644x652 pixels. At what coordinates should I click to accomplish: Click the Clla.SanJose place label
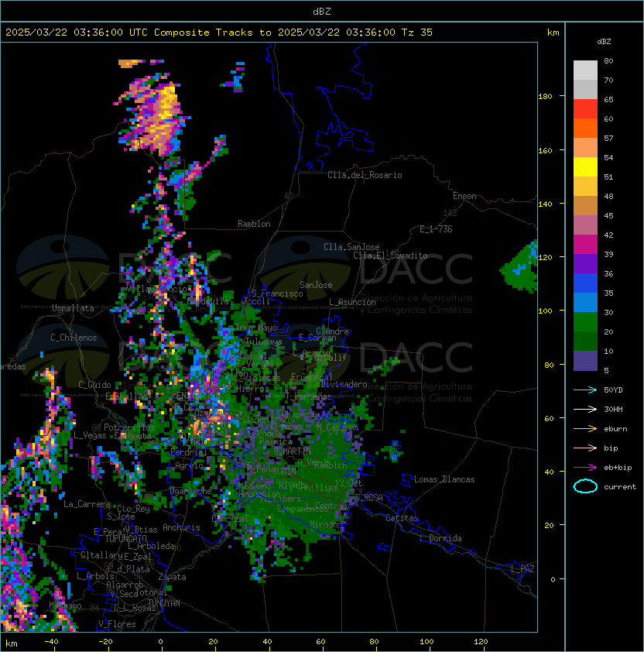(351, 247)
